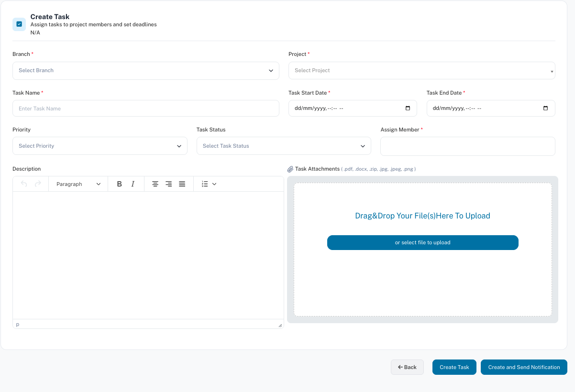Click the Back button
575x392 pixels.
(407, 367)
